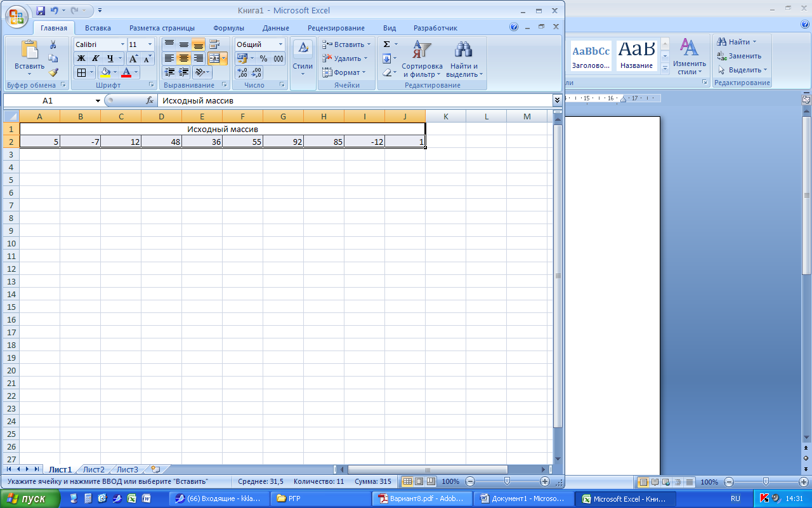Click the text orientation icon
This screenshot has height=508, width=812.
coord(200,72)
